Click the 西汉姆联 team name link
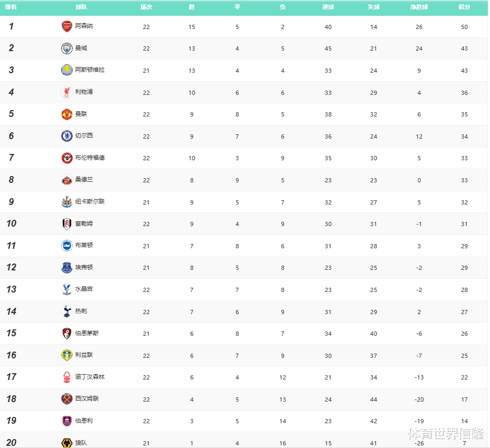Image resolution: width=490 pixels, height=448 pixels. click(87, 399)
